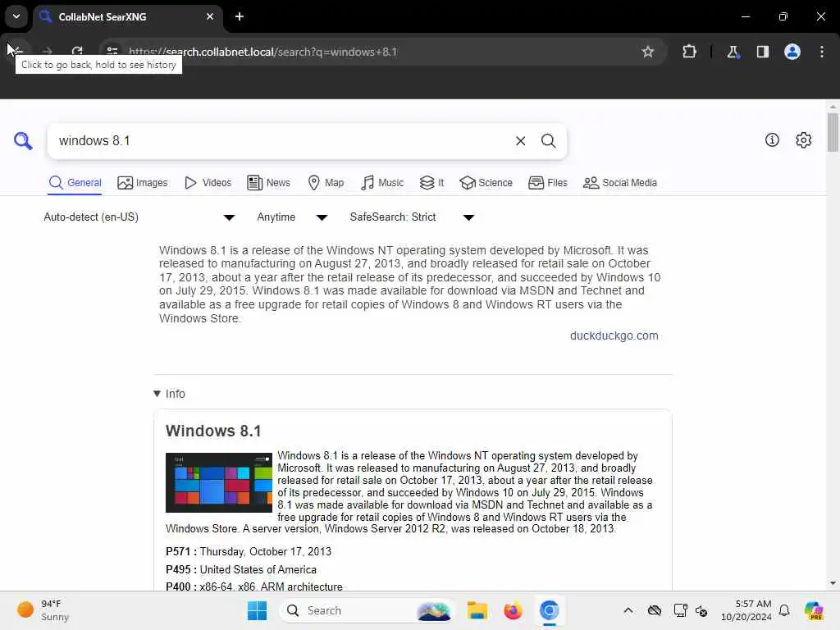This screenshot has height=630, width=840.
Task: Open File Explorer from the taskbar
Action: (477, 610)
